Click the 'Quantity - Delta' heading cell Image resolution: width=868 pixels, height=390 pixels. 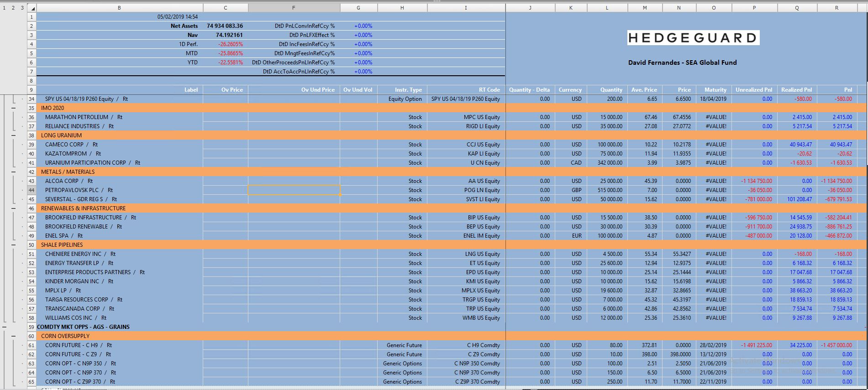[x=530, y=90]
